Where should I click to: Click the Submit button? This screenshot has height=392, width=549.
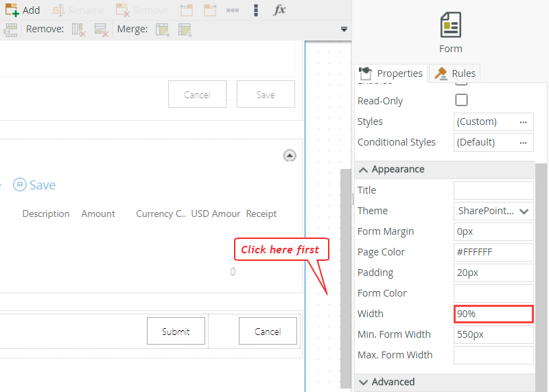176,331
